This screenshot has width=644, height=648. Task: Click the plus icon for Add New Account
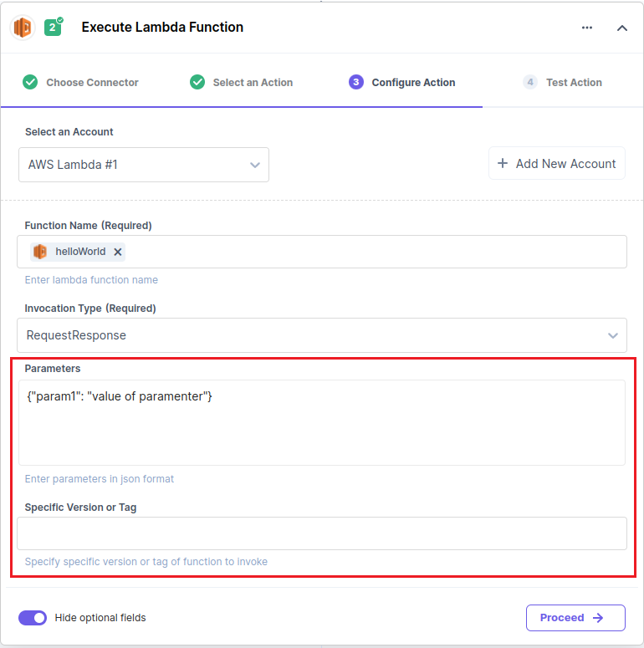pos(503,163)
